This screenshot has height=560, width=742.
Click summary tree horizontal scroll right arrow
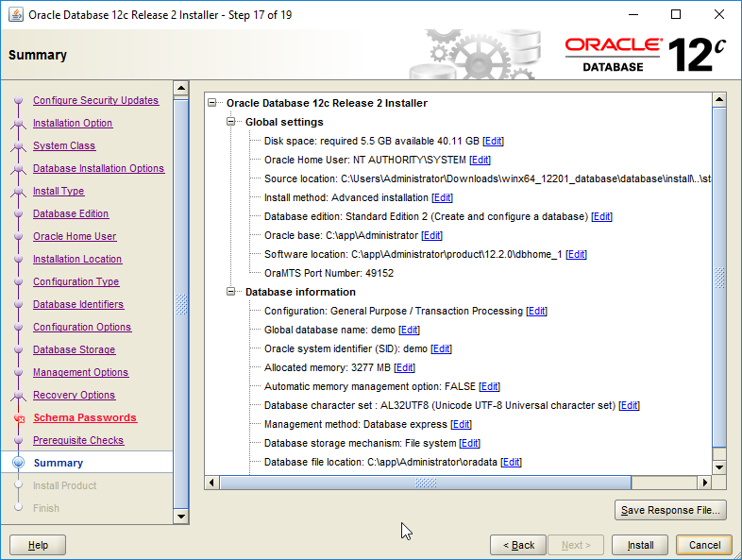tap(704, 483)
